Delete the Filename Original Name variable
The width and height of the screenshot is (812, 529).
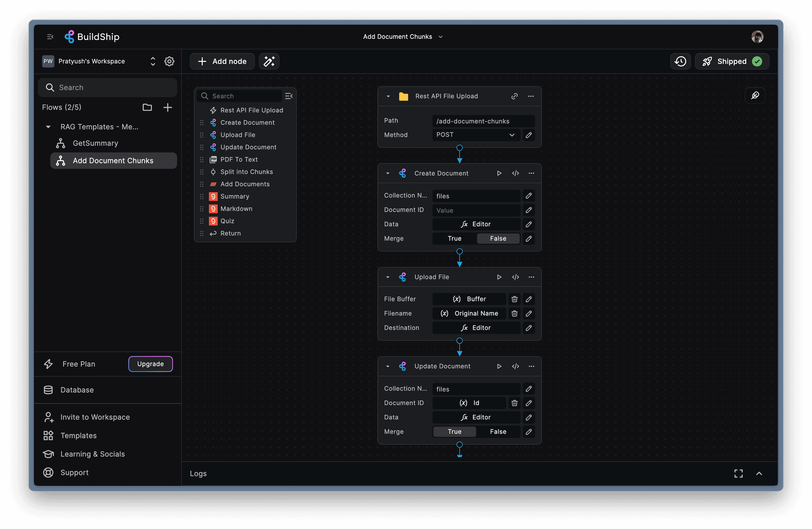514,313
